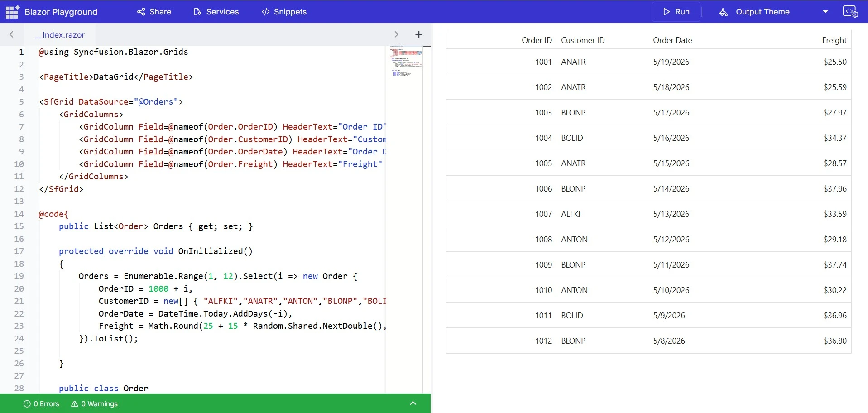The image size is (868, 413).
Task: Click the closing </SfGrid> tag line
Action: 61,189
